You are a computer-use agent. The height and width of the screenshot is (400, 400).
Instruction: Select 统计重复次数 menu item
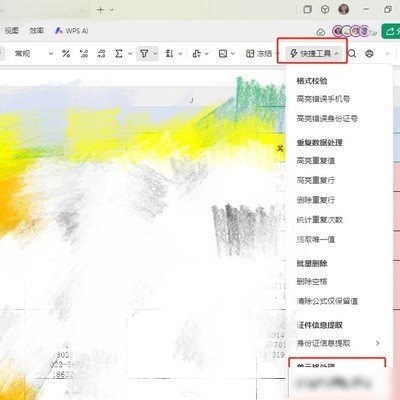(x=320, y=220)
